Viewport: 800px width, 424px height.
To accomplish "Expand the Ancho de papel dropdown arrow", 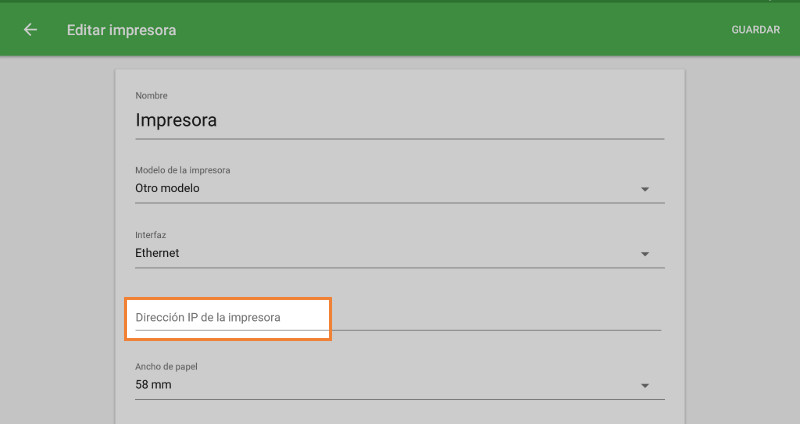I will pyautogui.click(x=645, y=386).
